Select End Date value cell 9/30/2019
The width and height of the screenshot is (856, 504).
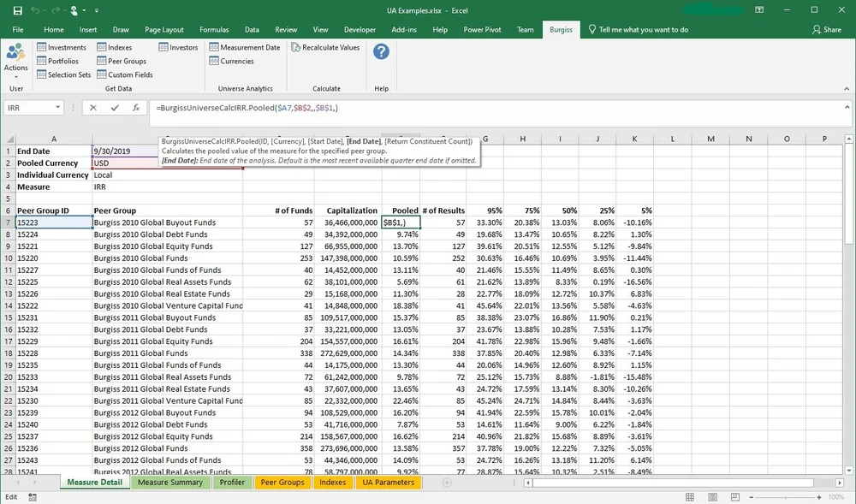[x=167, y=151]
